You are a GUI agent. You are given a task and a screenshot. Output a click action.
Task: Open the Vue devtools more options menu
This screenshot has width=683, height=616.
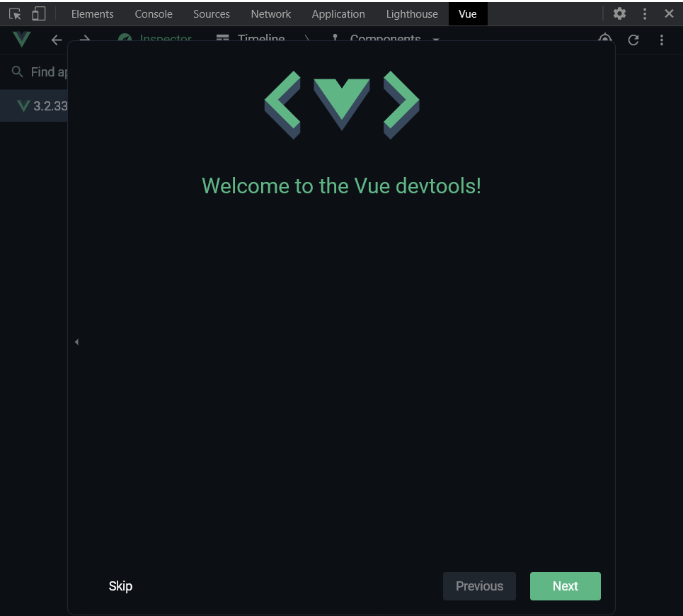coord(662,40)
